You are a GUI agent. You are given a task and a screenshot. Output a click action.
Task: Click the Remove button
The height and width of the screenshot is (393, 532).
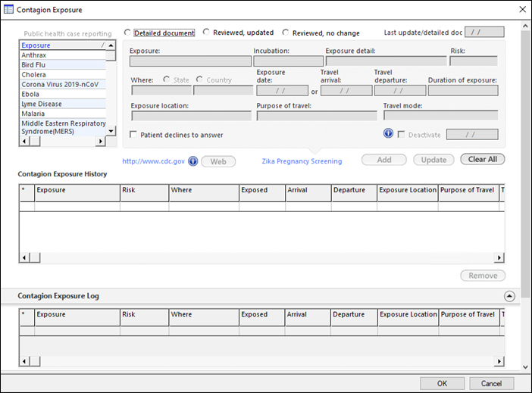point(483,276)
